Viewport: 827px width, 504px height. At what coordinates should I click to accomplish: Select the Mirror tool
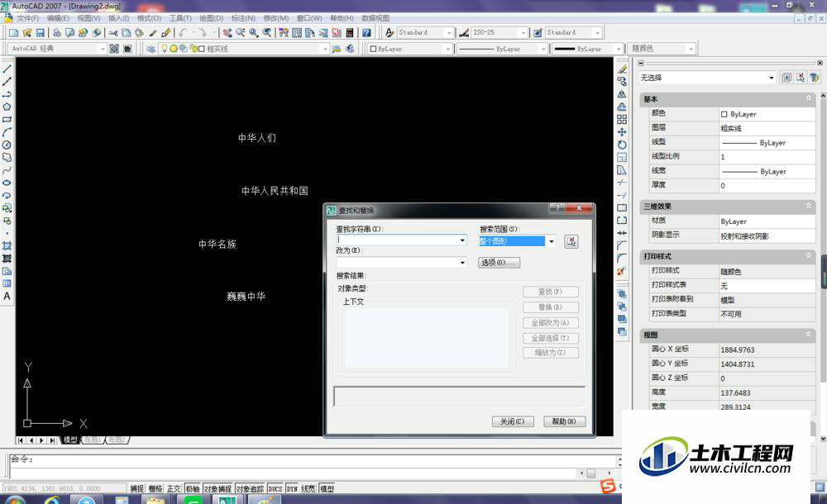622,94
